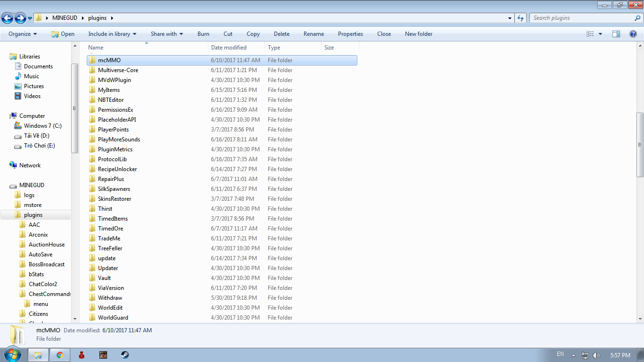
Task: Click the Libraries icon in navigation pane
Action: click(x=14, y=57)
